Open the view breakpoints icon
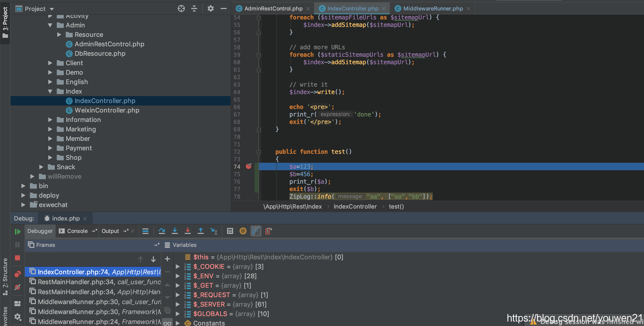This screenshot has height=326, width=644. pyautogui.click(x=17, y=274)
